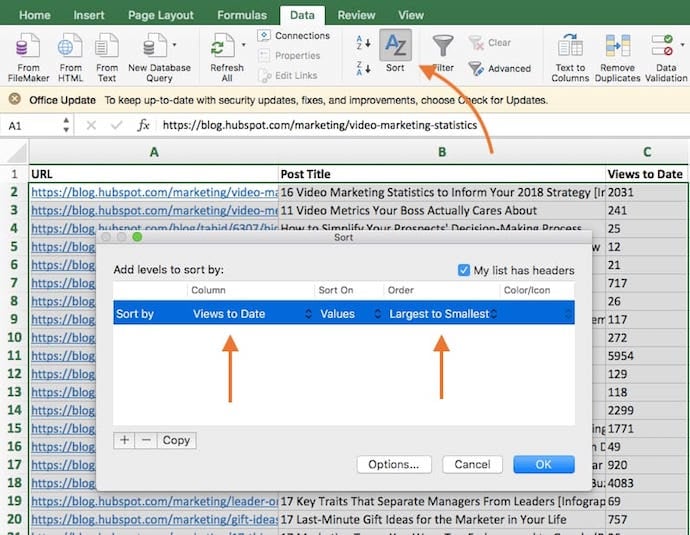The image size is (690, 535).
Task: Click the From Text import icon
Action: pyautogui.click(x=107, y=48)
